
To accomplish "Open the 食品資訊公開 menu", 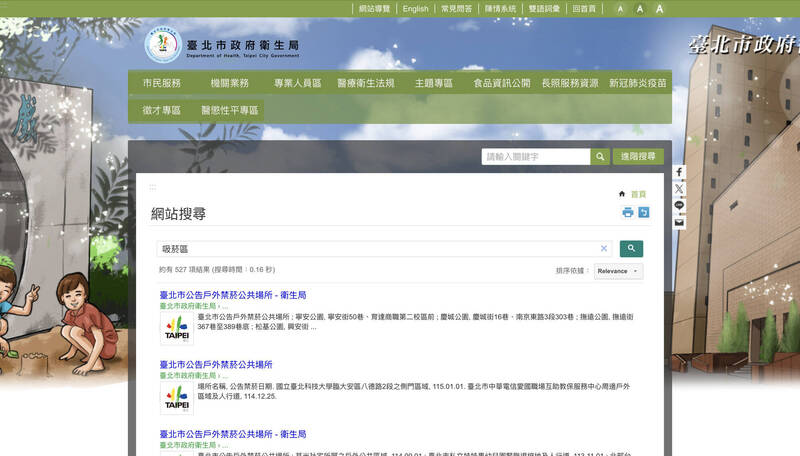I will click(502, 83).
